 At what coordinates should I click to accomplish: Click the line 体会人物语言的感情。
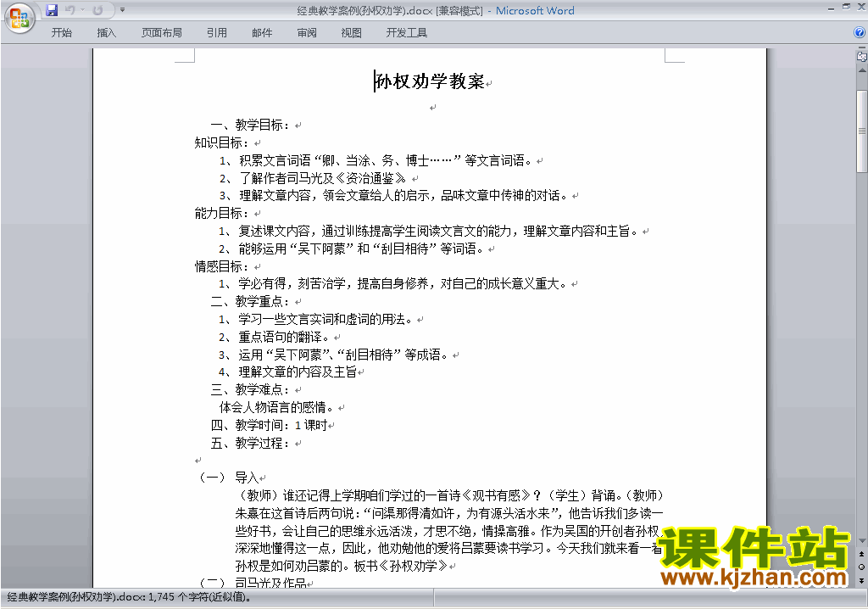click(277, 407)
